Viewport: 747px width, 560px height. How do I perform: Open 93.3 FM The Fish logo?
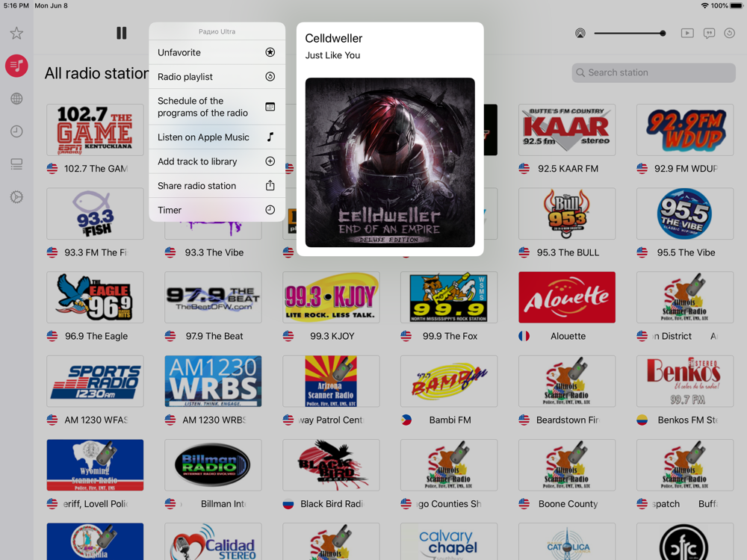coord(96,214)
